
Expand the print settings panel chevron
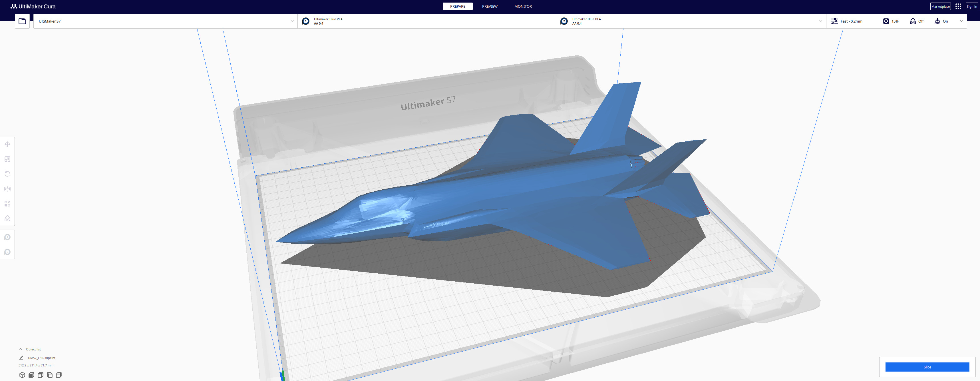click(961, 21)
